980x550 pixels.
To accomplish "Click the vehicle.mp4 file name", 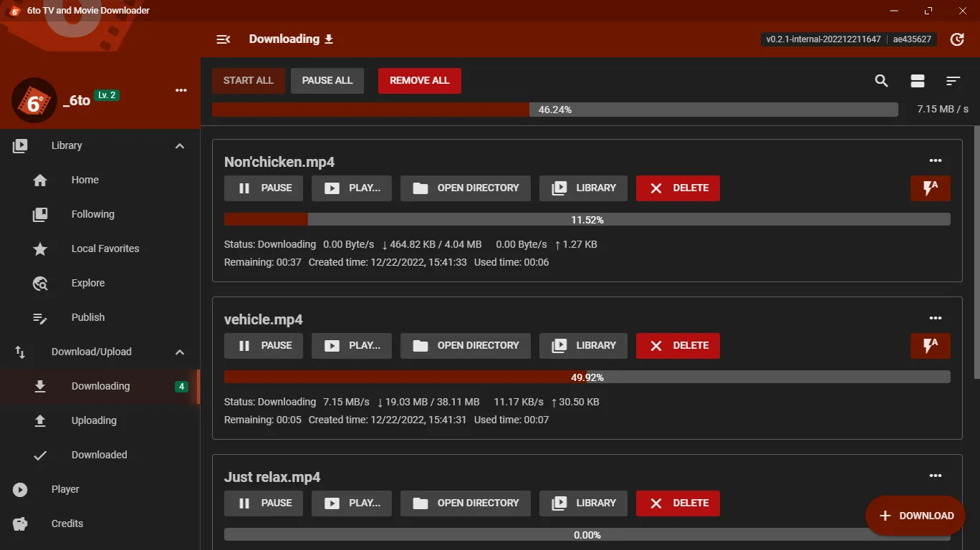I will coord(264,319).
